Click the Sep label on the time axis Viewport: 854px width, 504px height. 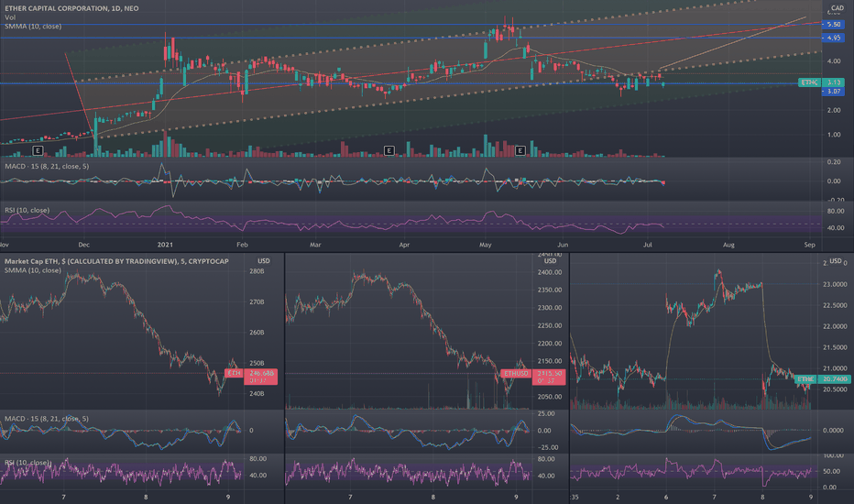tap(810, 245)
